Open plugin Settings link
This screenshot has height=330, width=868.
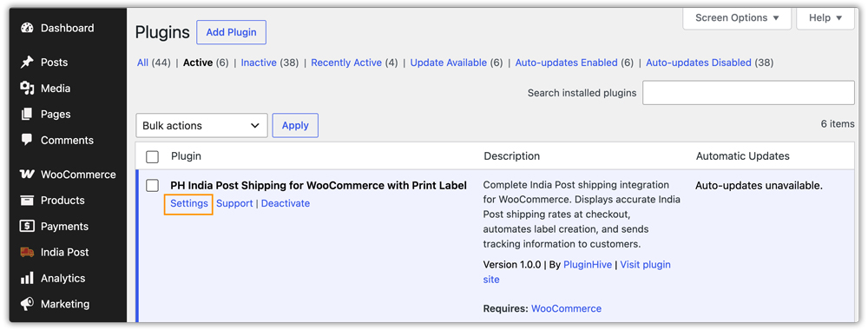click(x=188, y=204)
